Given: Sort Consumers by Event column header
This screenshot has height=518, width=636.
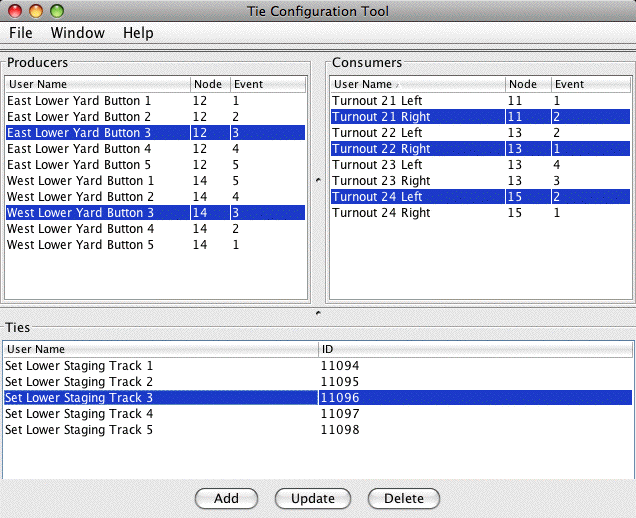Looking at the screenshot, I should coord(588,85).
